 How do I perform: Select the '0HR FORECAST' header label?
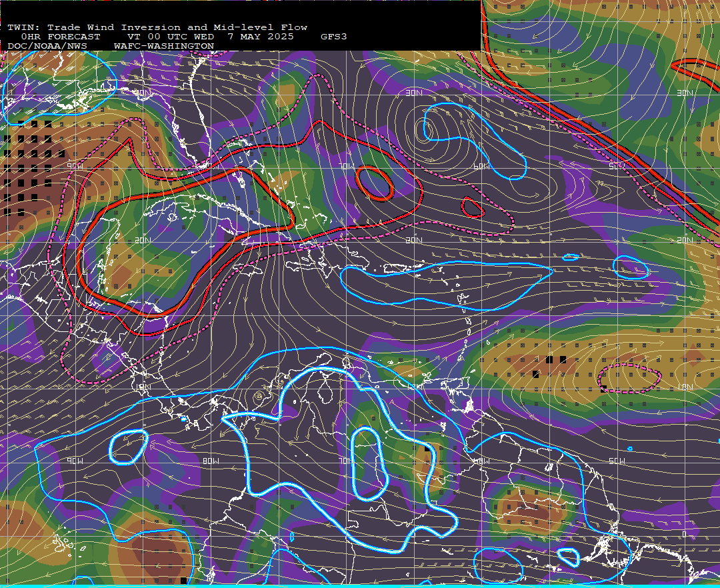tap(61, 37)
